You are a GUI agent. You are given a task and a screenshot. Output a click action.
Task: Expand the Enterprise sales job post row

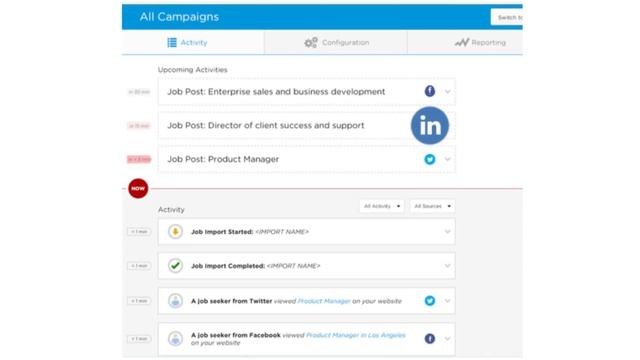(x=447, y=92)
